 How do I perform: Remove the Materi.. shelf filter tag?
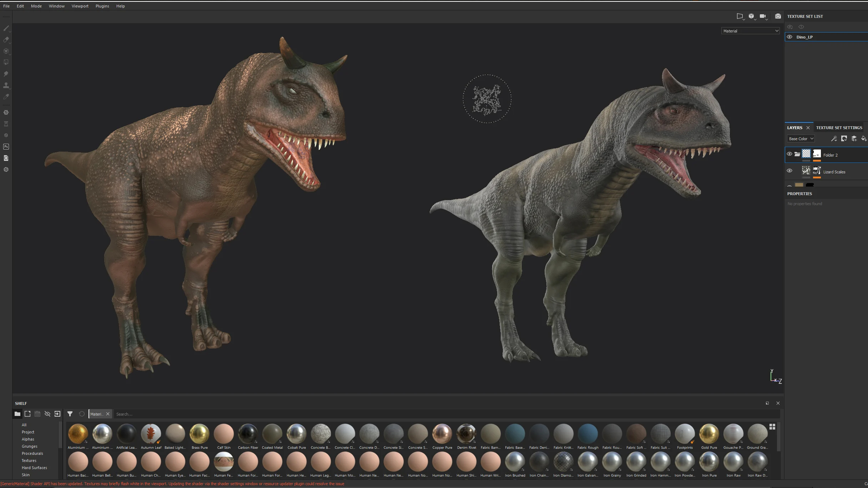pos(108,414)
